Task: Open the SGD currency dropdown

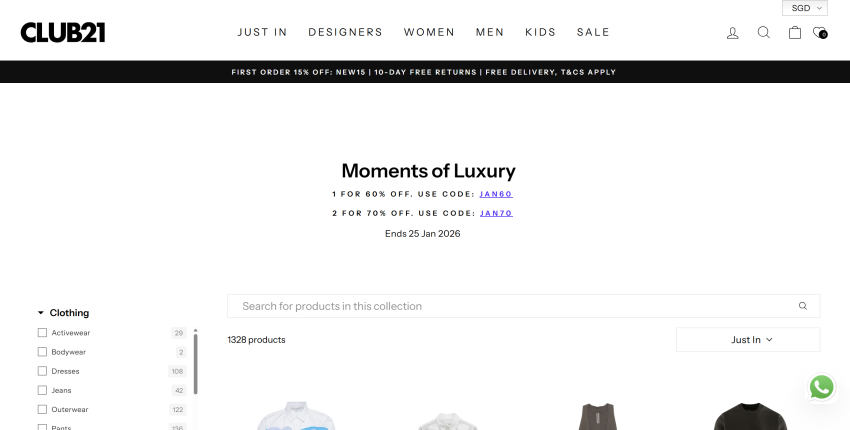Action: pos(805,8)
